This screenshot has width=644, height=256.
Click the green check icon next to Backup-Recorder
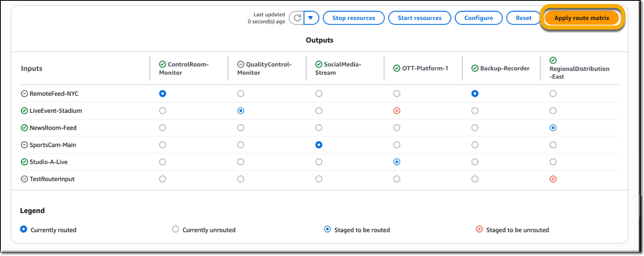[475, 68]
